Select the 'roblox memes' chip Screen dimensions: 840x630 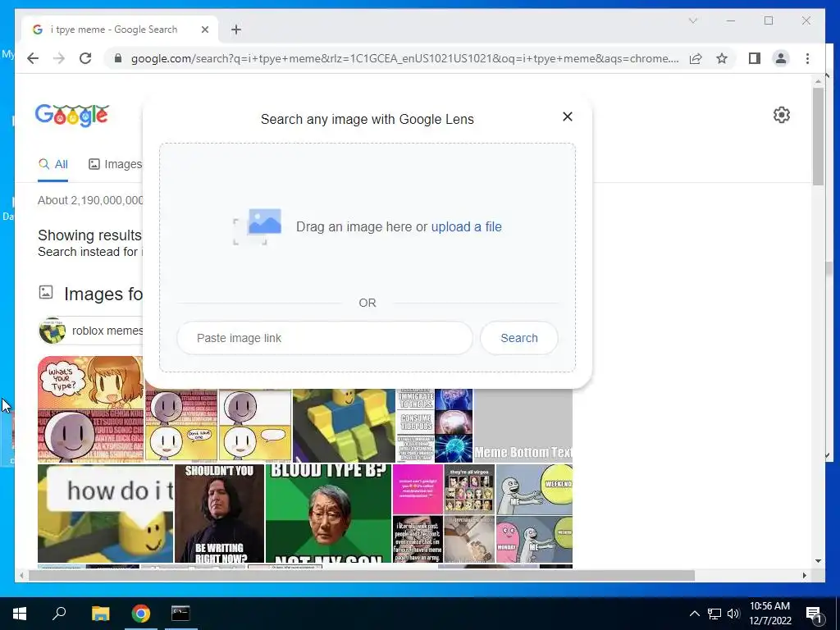(x=91, y=331)
